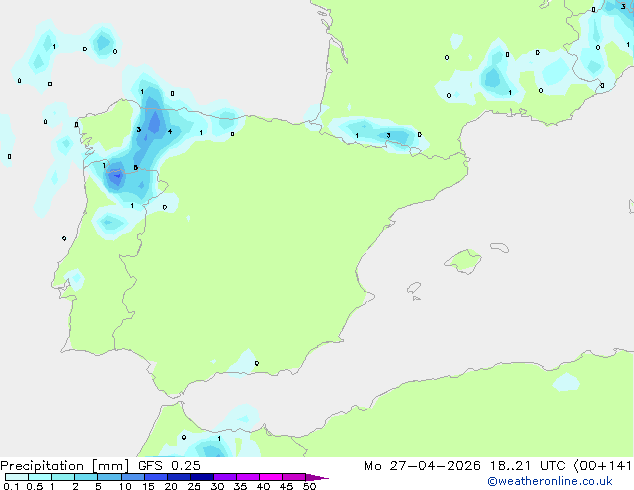Image resolution: width=634 pixels, height=490 pixels.
Task: Choose the 10–15 mm legend swatch
Action: [132, 477]
